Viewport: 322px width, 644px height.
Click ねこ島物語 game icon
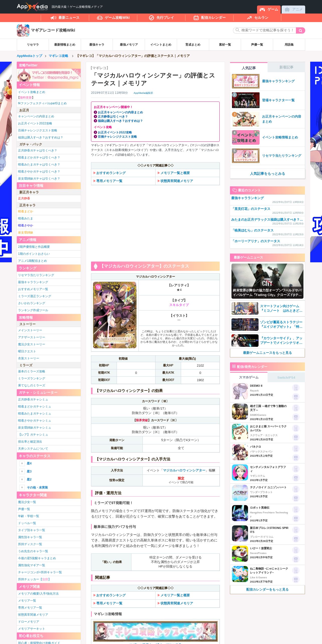tap(240, 574)
